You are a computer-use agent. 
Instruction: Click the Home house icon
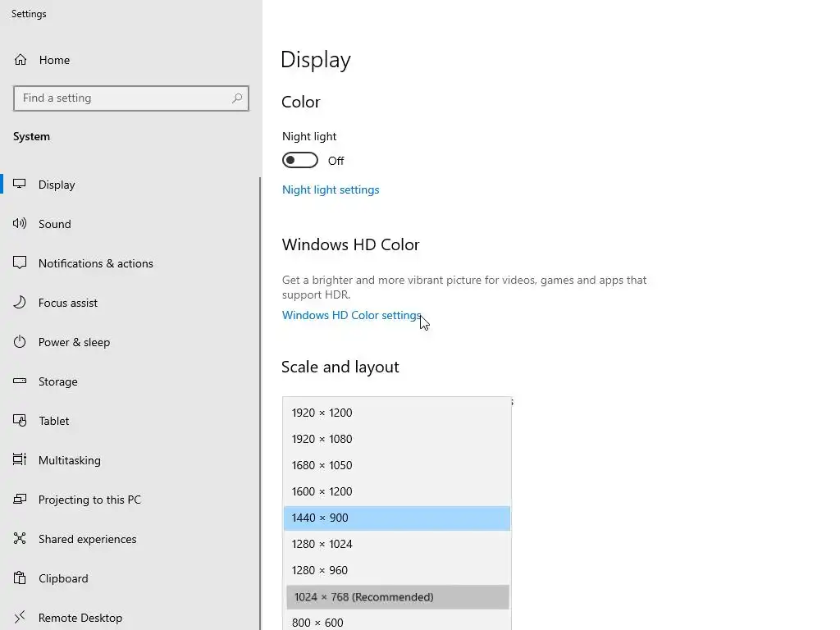click(21, 59)
